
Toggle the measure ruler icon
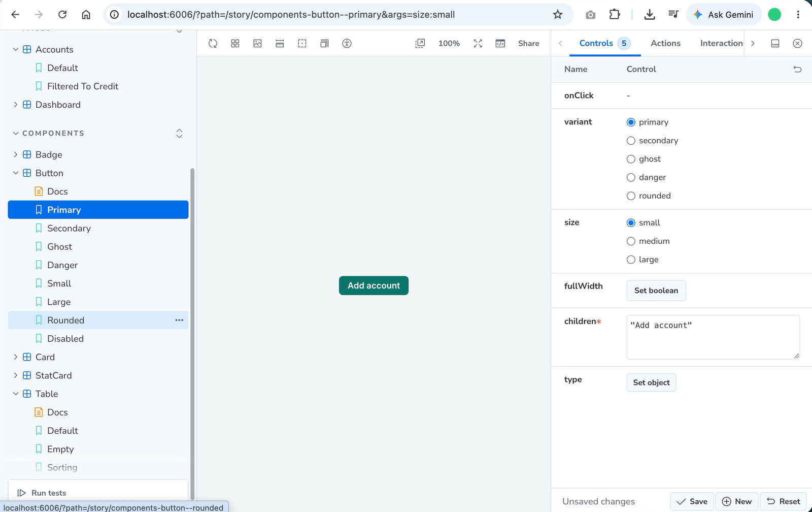pos(280,43)
